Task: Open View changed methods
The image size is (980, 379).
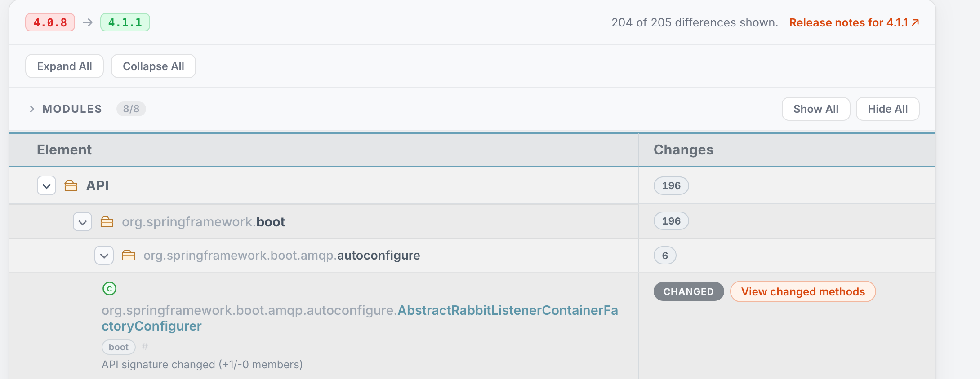Action: pos(803,291)
